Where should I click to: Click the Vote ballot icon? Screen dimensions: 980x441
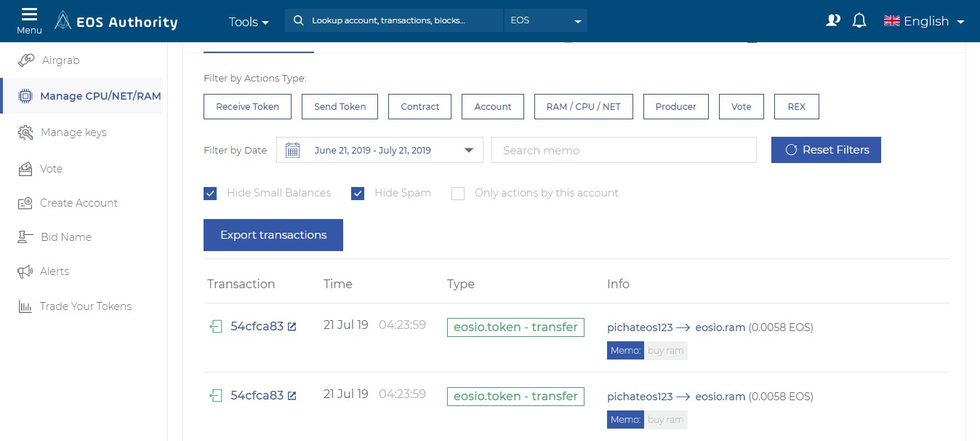(25, 169)
